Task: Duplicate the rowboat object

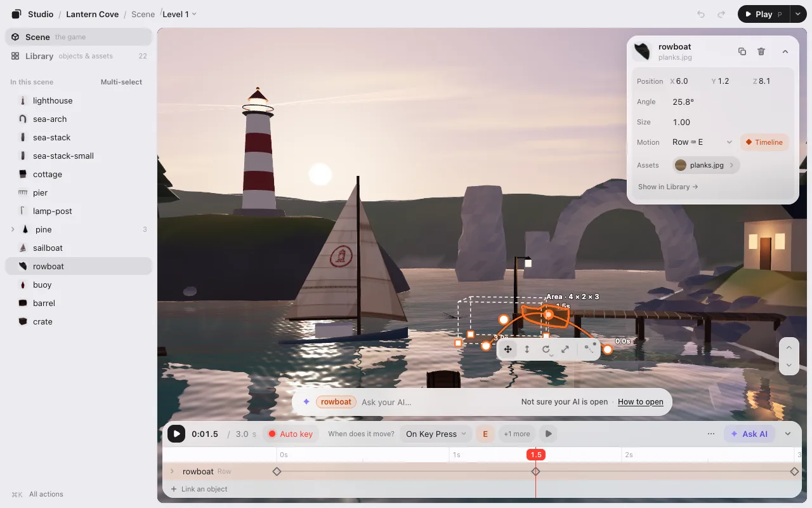Action: 742,51
